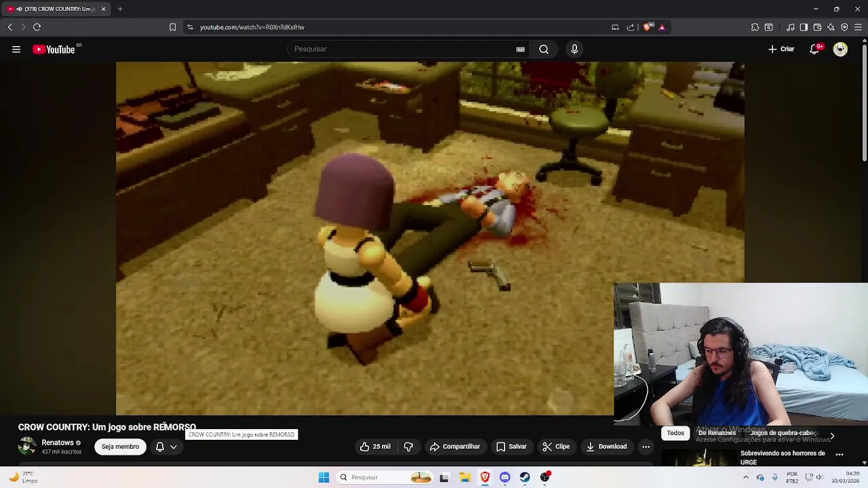868x488 pixels.
Task: Start voice search with microphone icon
Action: pos(574,49)
